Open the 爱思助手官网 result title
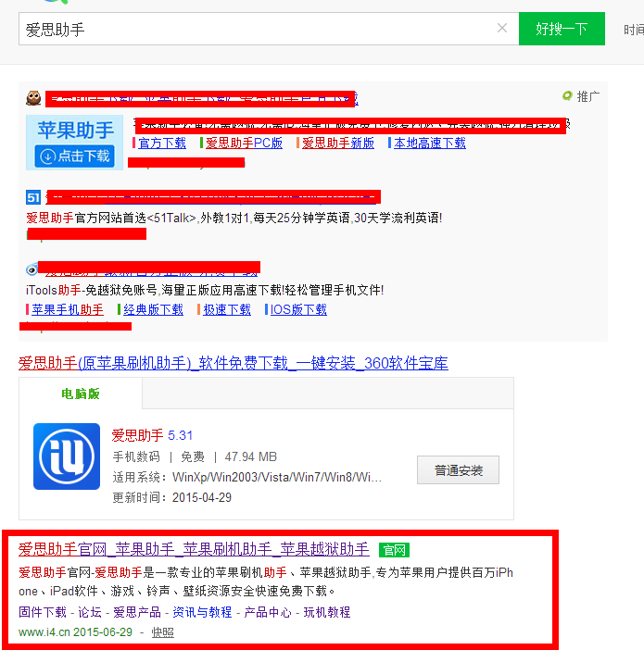This screenshot has width=644, height=650. tap(194, 549)
